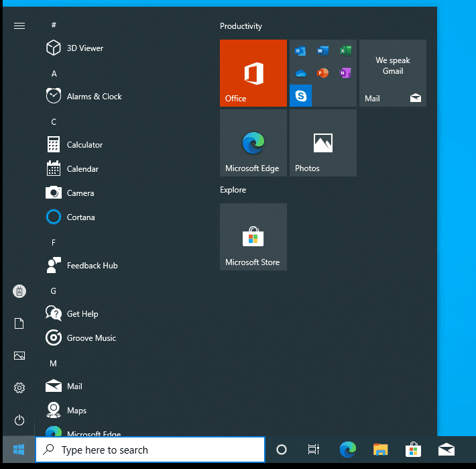The height and width of the screenshot is (469, 476).
Task: Open Settings gear in Start sidebar
Action: click(19, 388)
